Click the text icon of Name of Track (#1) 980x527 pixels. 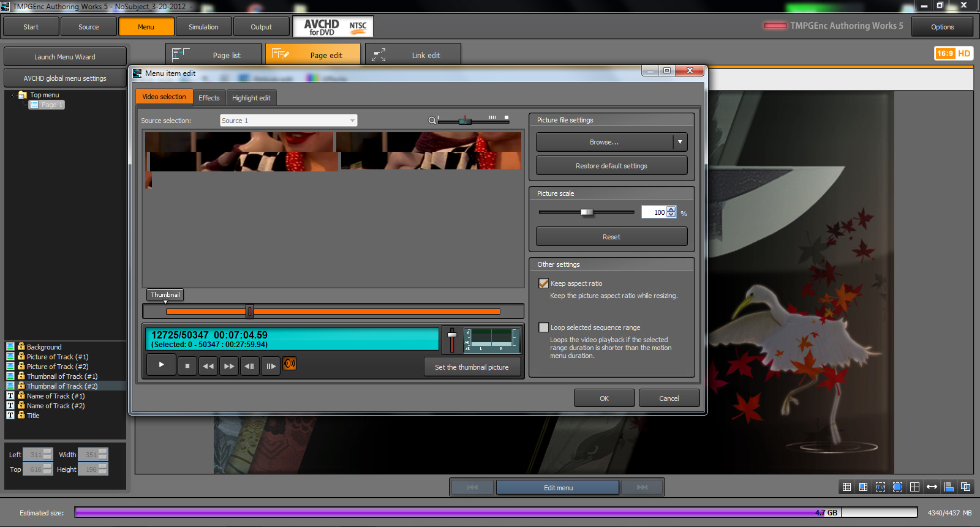click(x=10, y=395)
